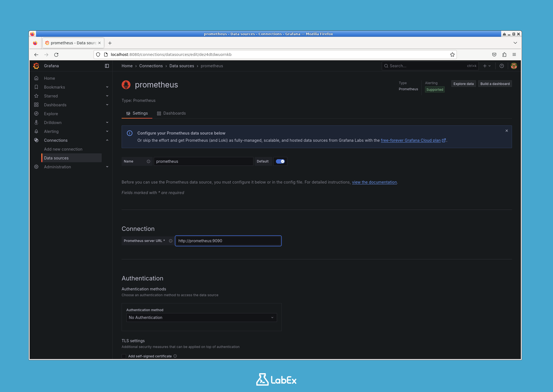Switch to the Dashboards tab
This screenshot has height=392, width=553.
tap(174, 113)
